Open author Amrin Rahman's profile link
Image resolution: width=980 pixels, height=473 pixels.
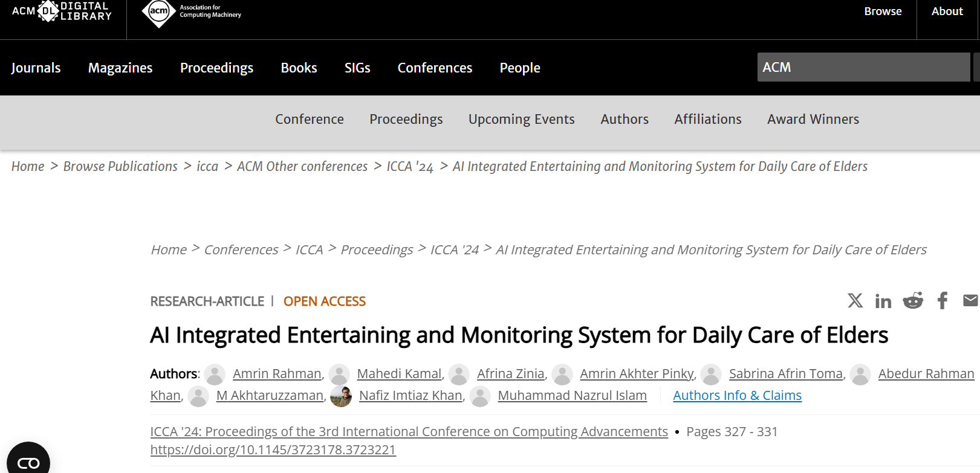277,374
